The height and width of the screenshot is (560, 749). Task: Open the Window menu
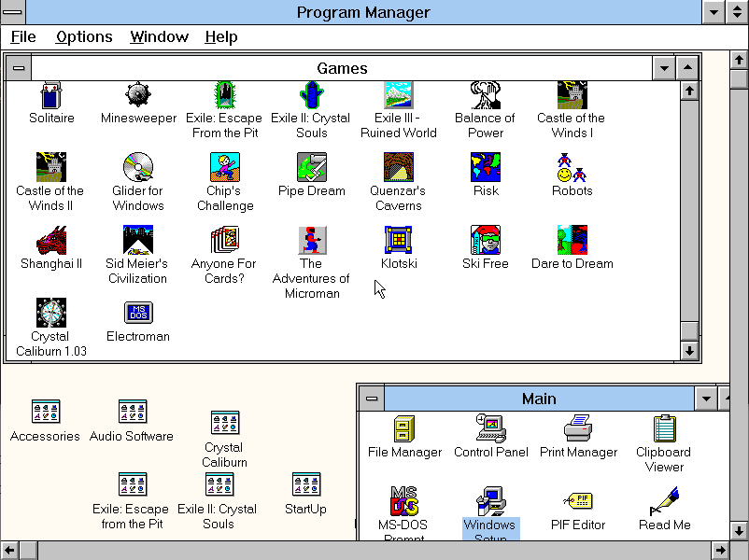(x=159, y=36)
